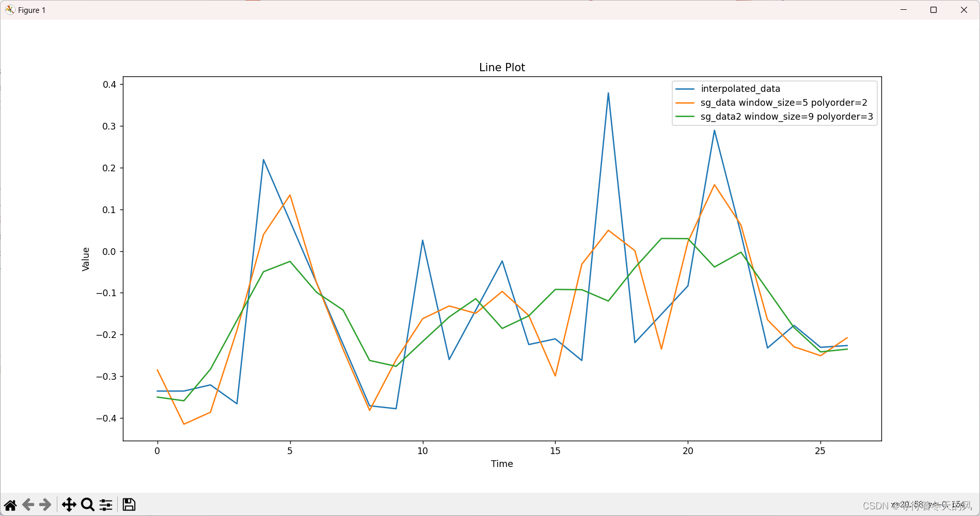Open the Configure subplots dialog

pyautogui.click(x=106, y=505)
